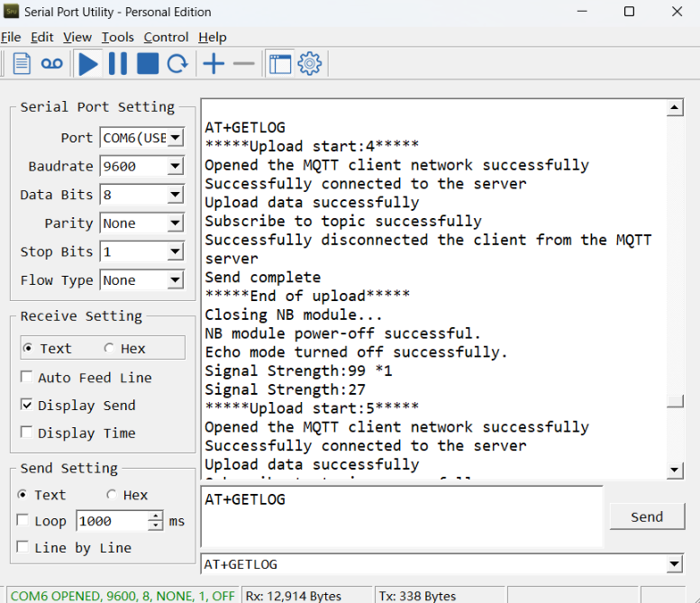Start the serial port with play icon

(x=88, y=63)
